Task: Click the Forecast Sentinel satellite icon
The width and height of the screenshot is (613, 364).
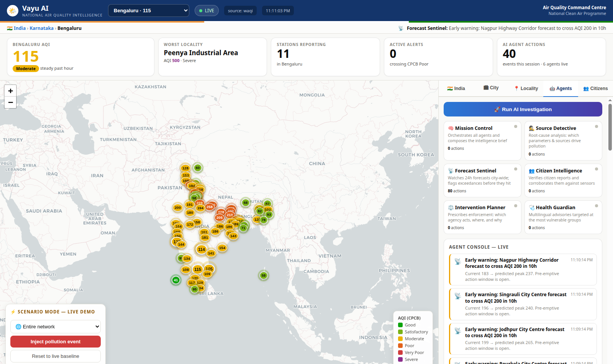Action: tap(451, 171)
